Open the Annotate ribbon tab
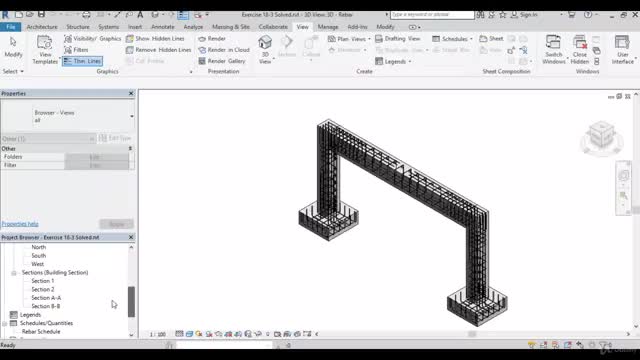 tap(162, 27)
